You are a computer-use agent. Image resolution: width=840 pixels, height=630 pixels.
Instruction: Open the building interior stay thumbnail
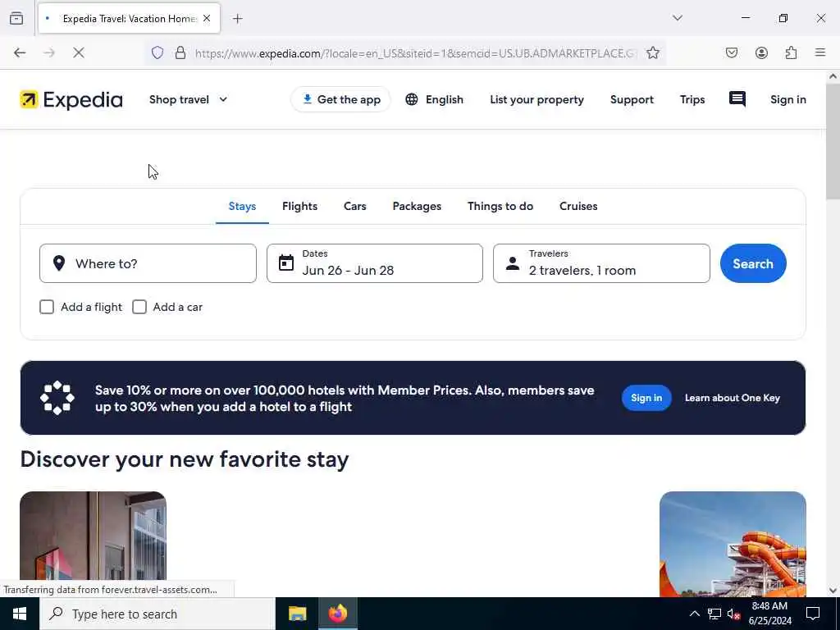tap(94, 544)
